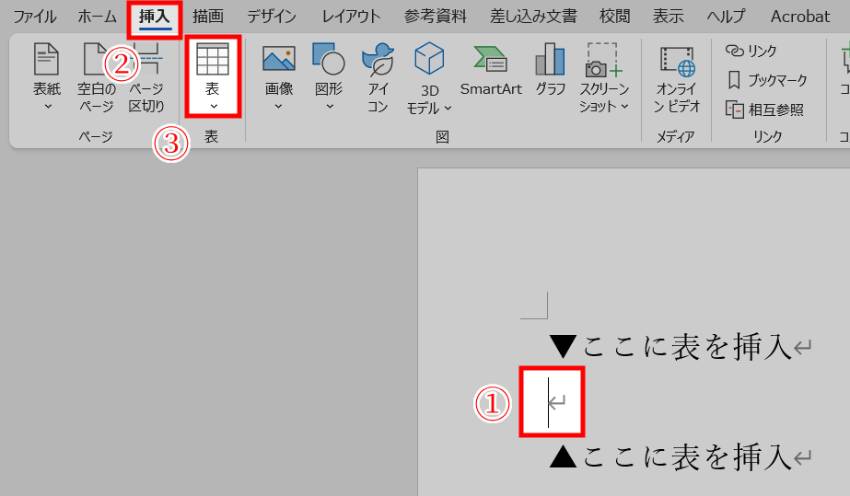The image size is (850, 496).
Task: Open the ファイル (File) tab
Action: coord(34,17)
